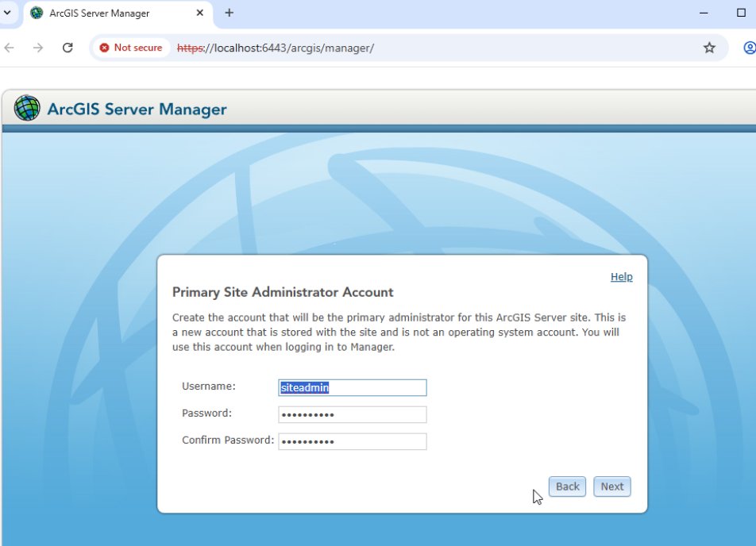The height and width of the screenshot is (546, 756).
Task: Click the Back button in the wizard
Action: (568, 486)
